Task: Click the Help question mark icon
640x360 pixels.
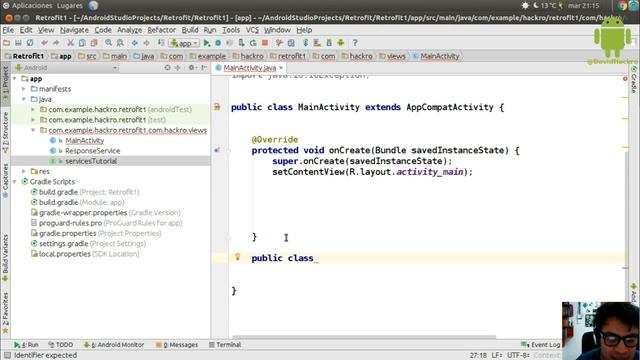Action: tap(355, 43)
